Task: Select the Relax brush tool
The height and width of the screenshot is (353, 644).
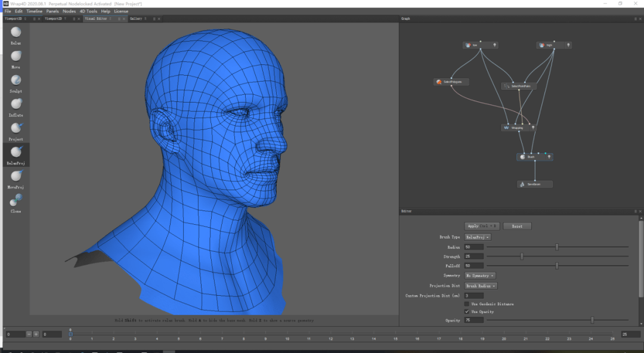Action: pyautogui.click(x=16, y=33)
